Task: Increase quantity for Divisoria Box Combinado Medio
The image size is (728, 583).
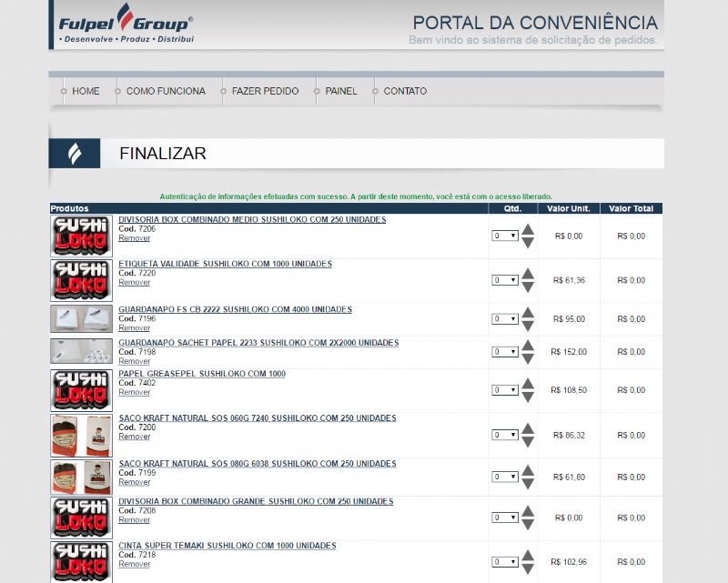Action: pos(528,229)
